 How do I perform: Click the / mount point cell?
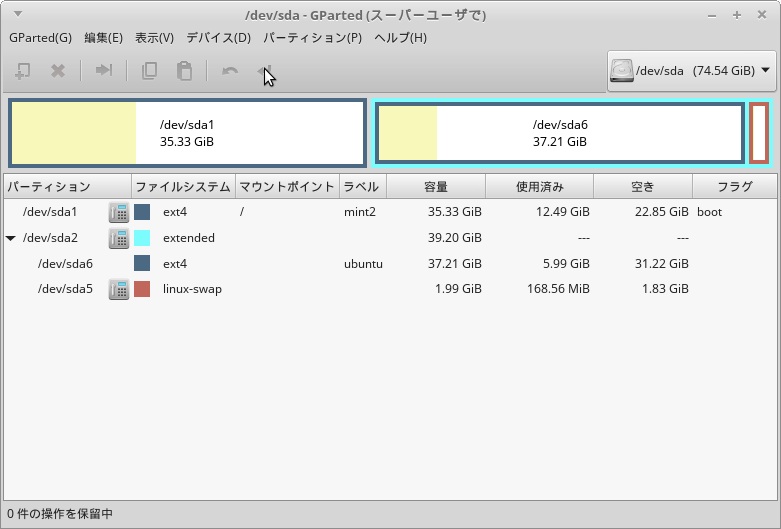pos(242,212)
